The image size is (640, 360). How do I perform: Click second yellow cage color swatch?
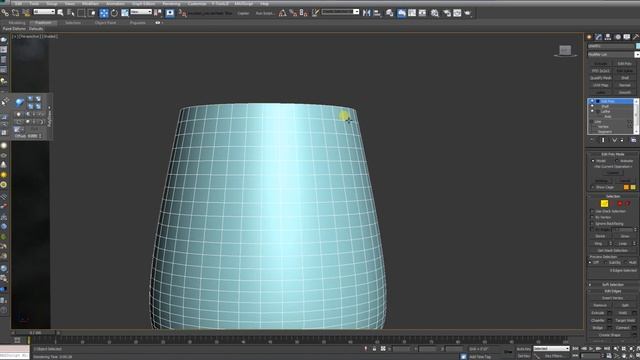[633, 187]
